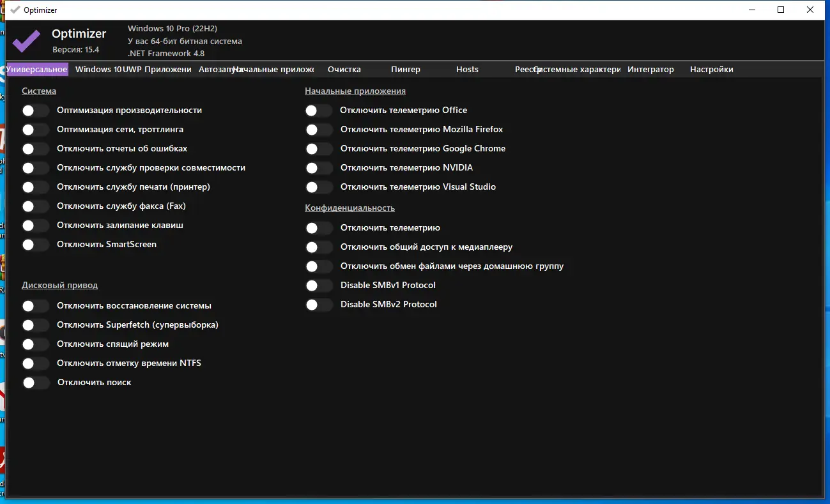This screenshot has width=830, height=504.
Task: Turn on Отключить SmartScreen switch
Action: pyautogui.click(x=35, y=245)
